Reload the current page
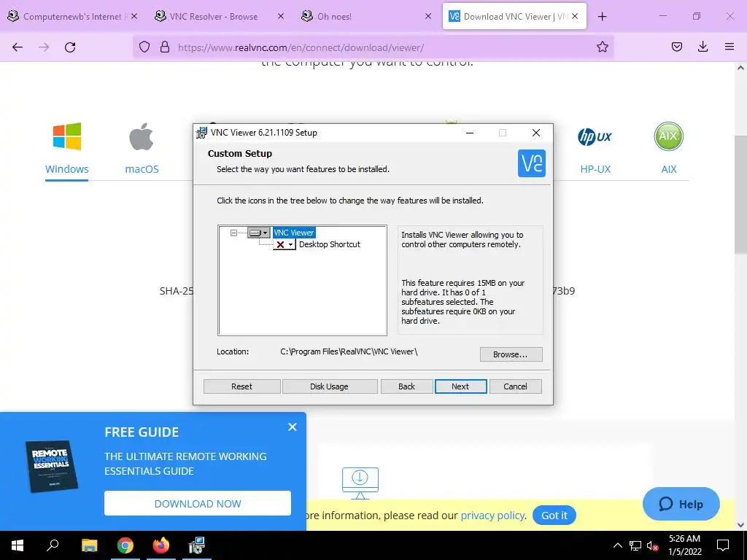The width and height of the screenshot is (747, 560). [70, 47]
